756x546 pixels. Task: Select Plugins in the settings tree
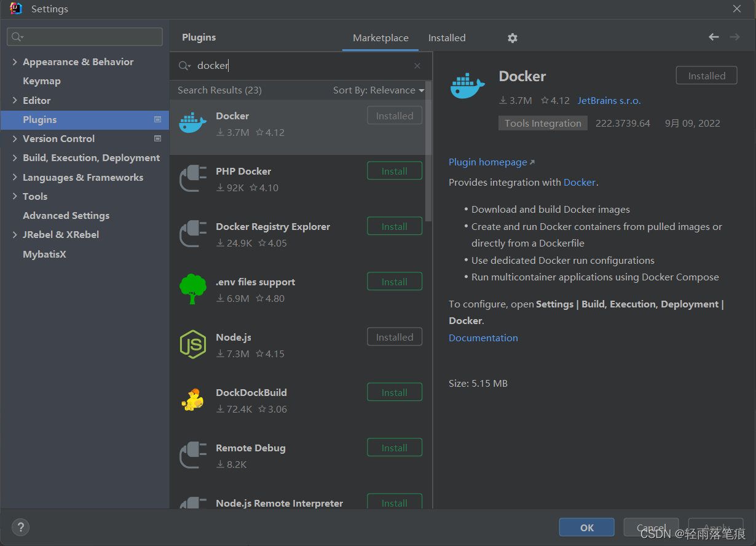click(85, 119)
